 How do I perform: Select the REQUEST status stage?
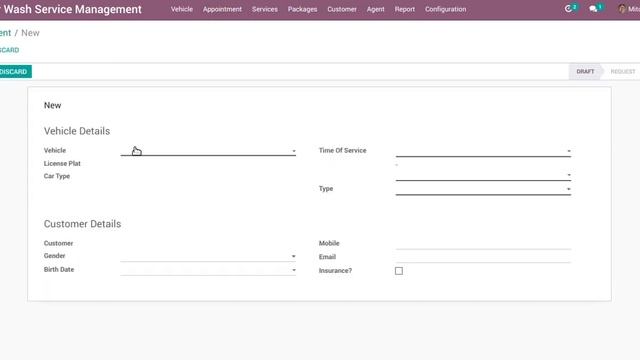pyautogui.click(x=623, y=71)
